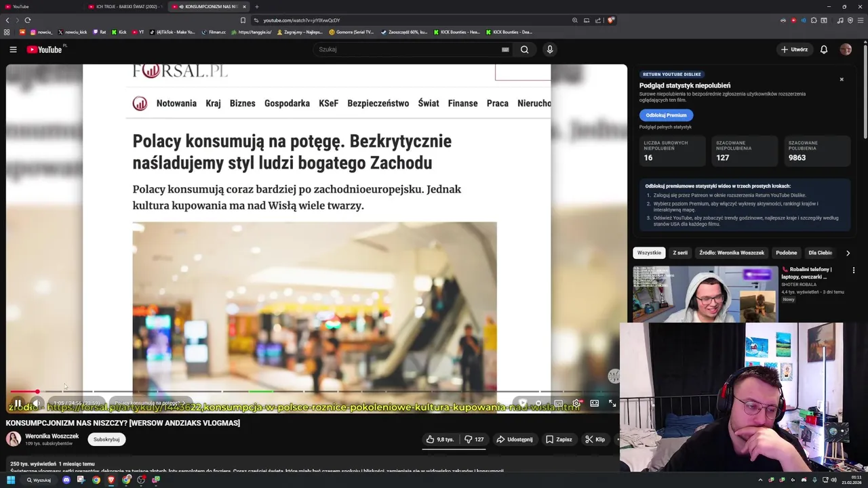Go to YouTube home via logo
The image size is (868, 488).
(45, 49)
